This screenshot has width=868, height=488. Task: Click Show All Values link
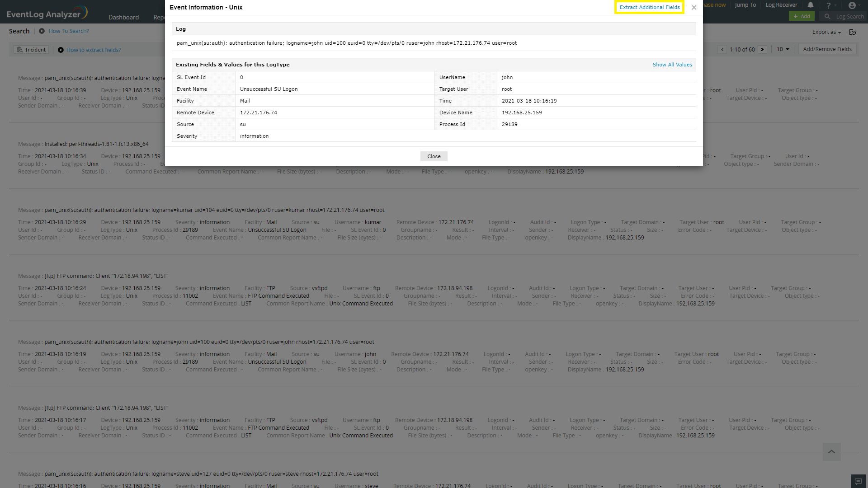(x=672, y=65)
